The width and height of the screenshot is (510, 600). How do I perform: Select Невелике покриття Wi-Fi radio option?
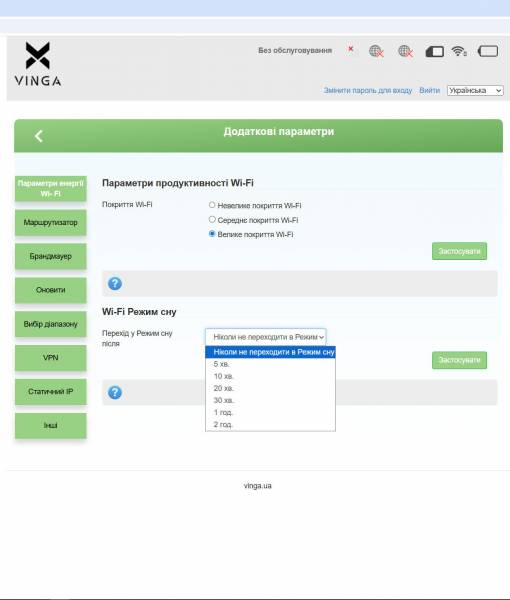(x=212, y=205)
